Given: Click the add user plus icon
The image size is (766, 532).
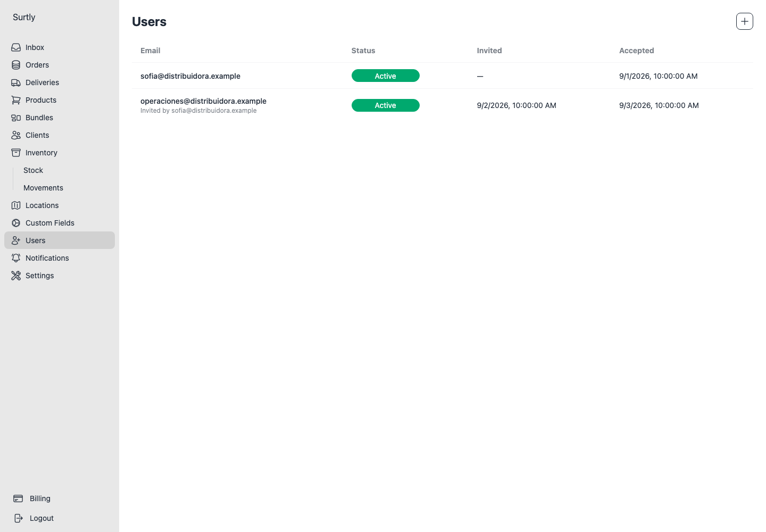Looking at the screenshot, I should tap(745, 21).
